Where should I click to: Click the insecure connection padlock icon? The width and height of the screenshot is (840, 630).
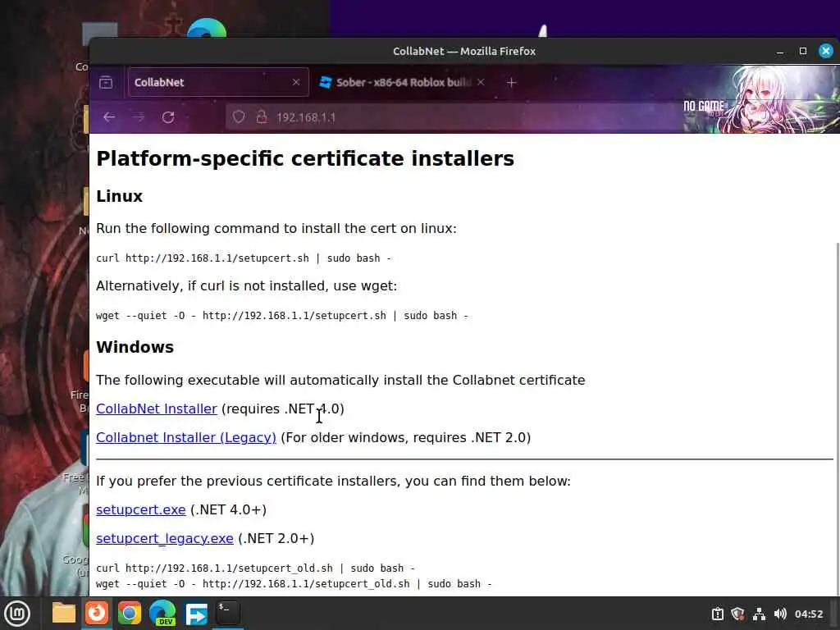262,117
